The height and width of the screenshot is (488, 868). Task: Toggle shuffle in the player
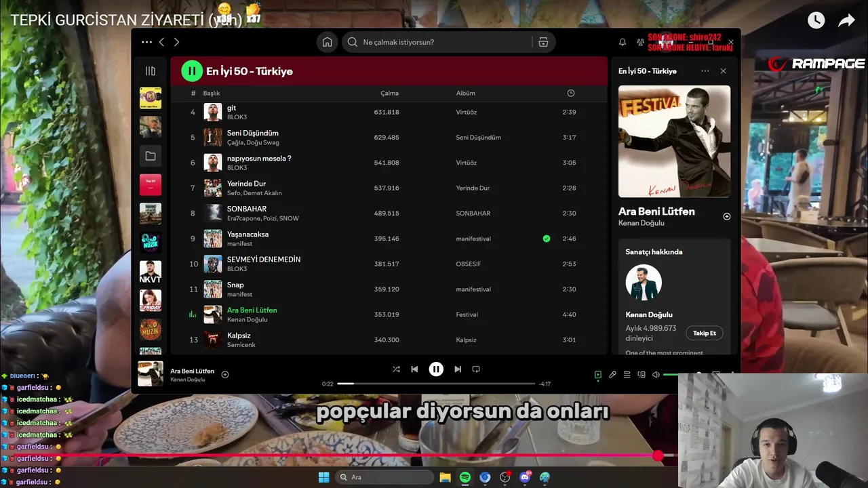(396, 369)
